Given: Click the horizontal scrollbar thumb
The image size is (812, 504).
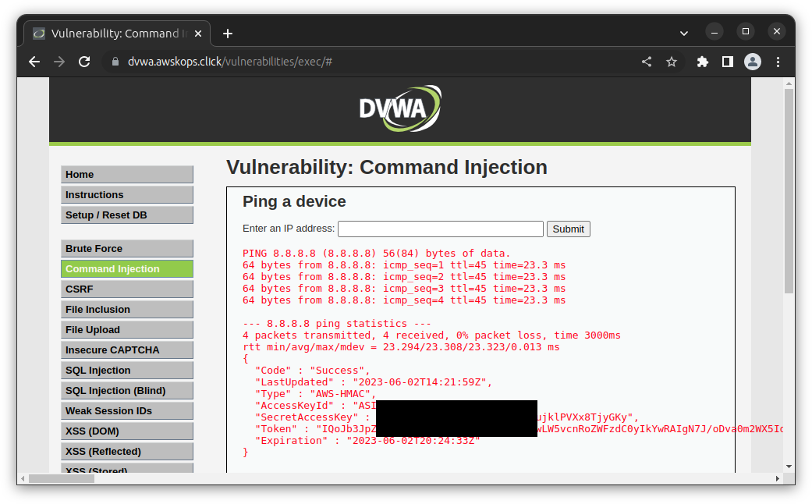Looking at the screenshot, I should pyautogui.click(x=62, y=478).
